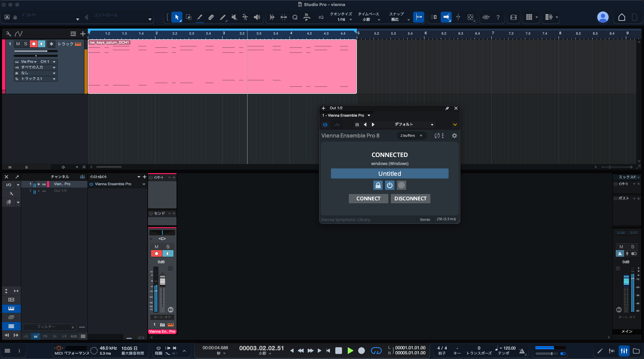
Task: Pin the Vienna Ensemble Pro plugin window
Action: point(447,108)
